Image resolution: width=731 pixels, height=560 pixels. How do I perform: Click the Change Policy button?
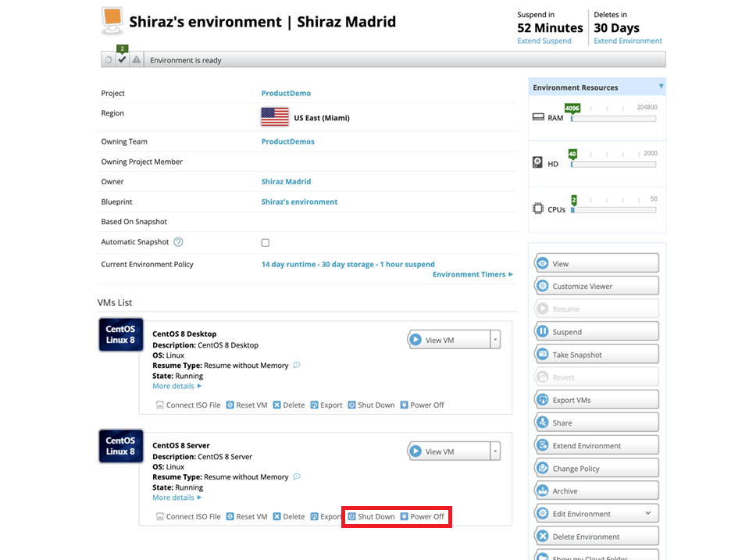click(x=596, y=468)
